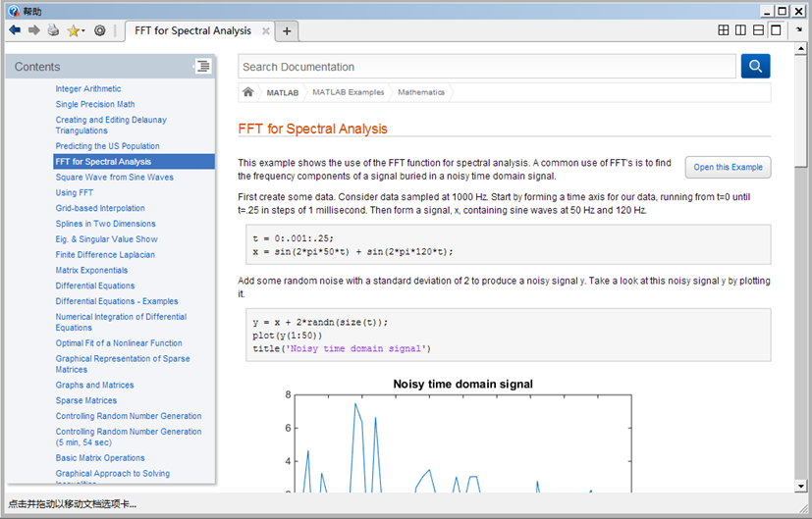
Task: Open Controlling Random Number Generation entry
Action: (x=129, y=417)
